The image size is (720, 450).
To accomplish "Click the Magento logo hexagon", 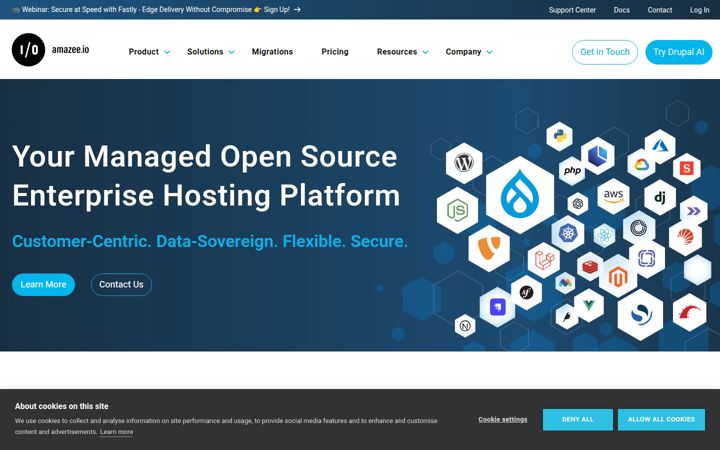I will coord(618,276).
